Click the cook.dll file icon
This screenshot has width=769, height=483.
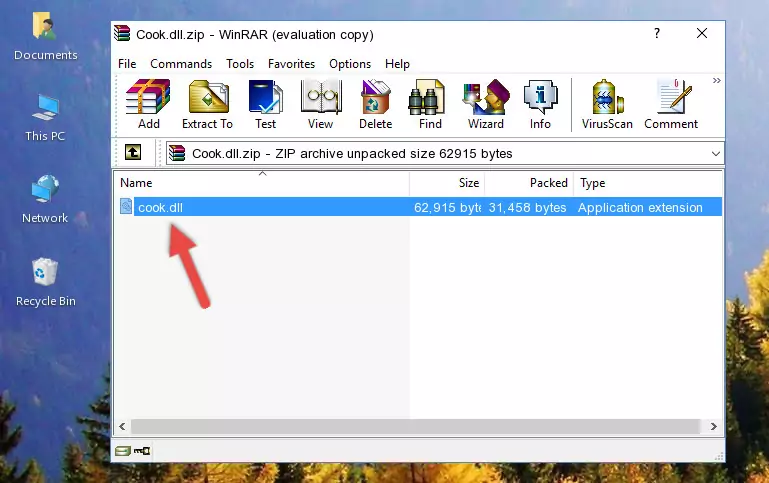pyautogui.click(x=126, y=206)
